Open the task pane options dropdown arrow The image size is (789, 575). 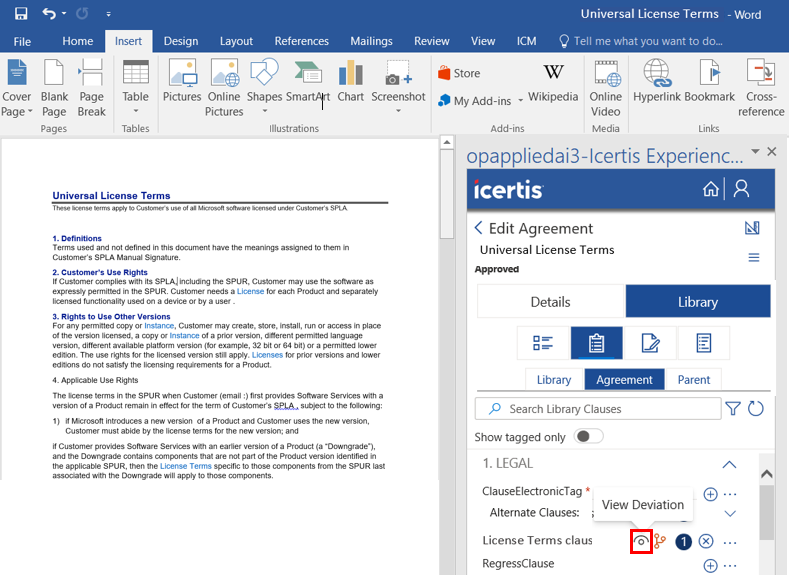756,152
